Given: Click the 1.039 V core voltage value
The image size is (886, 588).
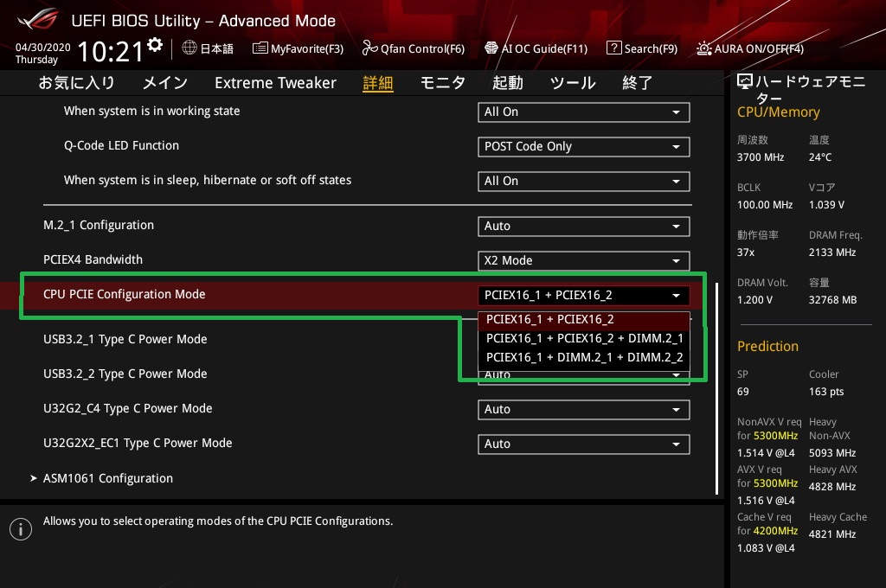Looking at the screenshot, I should 826,204.
